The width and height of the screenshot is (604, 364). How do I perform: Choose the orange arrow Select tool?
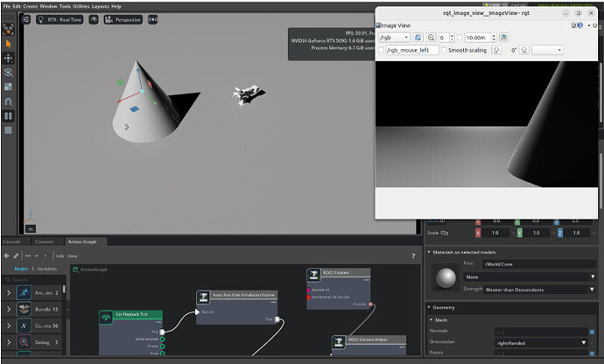pyautogui.click(x=8, y=44)
